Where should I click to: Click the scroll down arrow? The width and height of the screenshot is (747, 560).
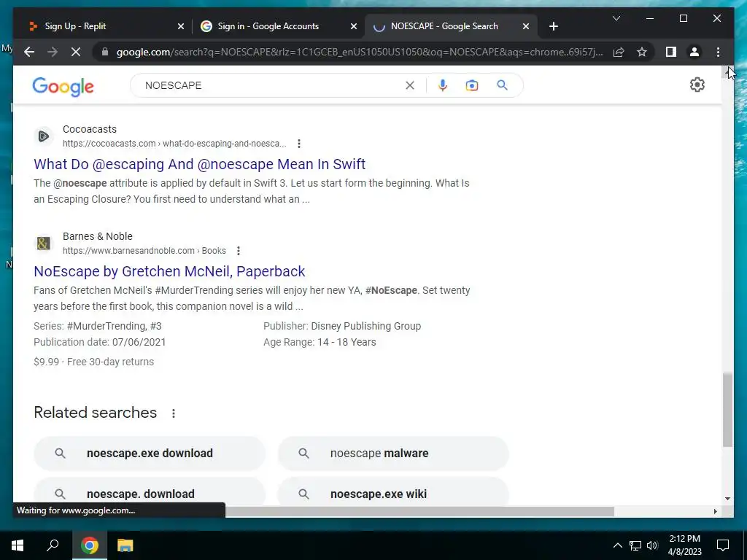pyautogui.click(x=727, y=499)
